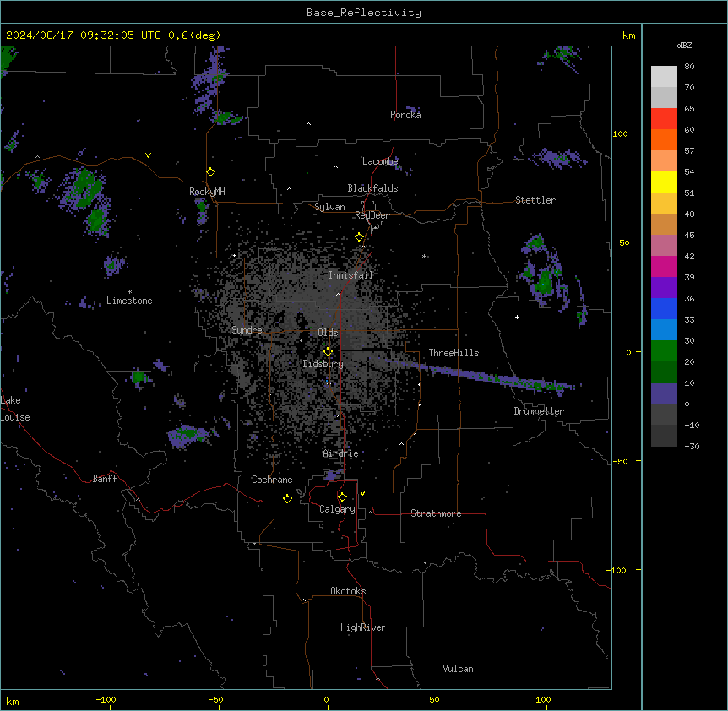This screenshot has height=711, width=728.
Task: Click the Ponoka city label
Action: click(x=405, y=115)
